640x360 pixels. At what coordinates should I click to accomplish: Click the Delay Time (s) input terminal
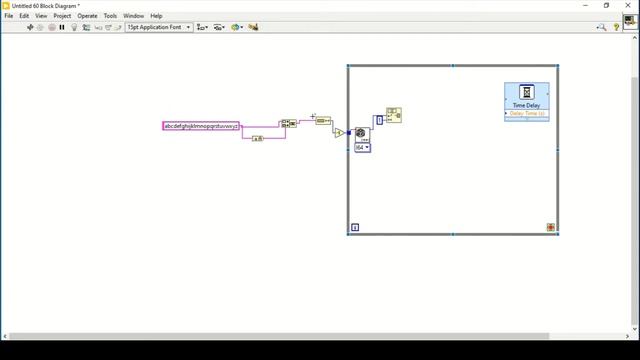(x=527, y=113)
